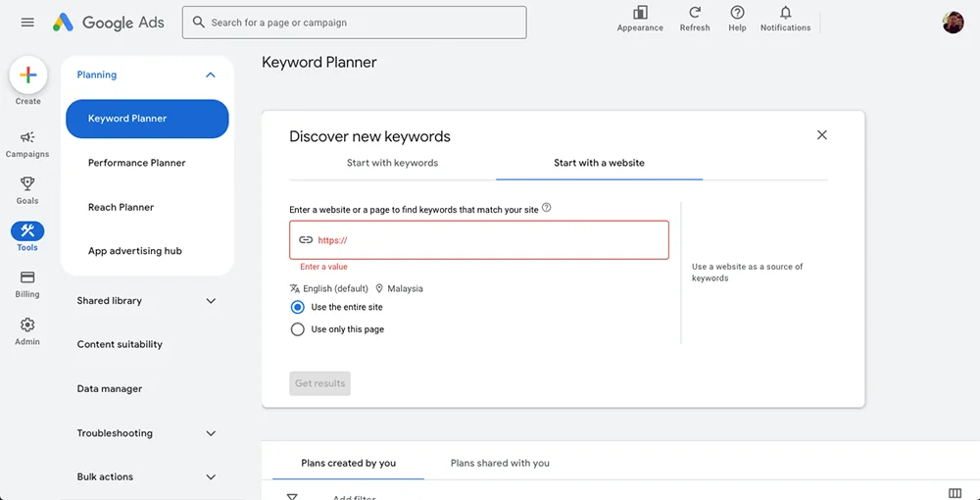
Task: Expand the Bulk actions section
Action: [x=210, y=477]
